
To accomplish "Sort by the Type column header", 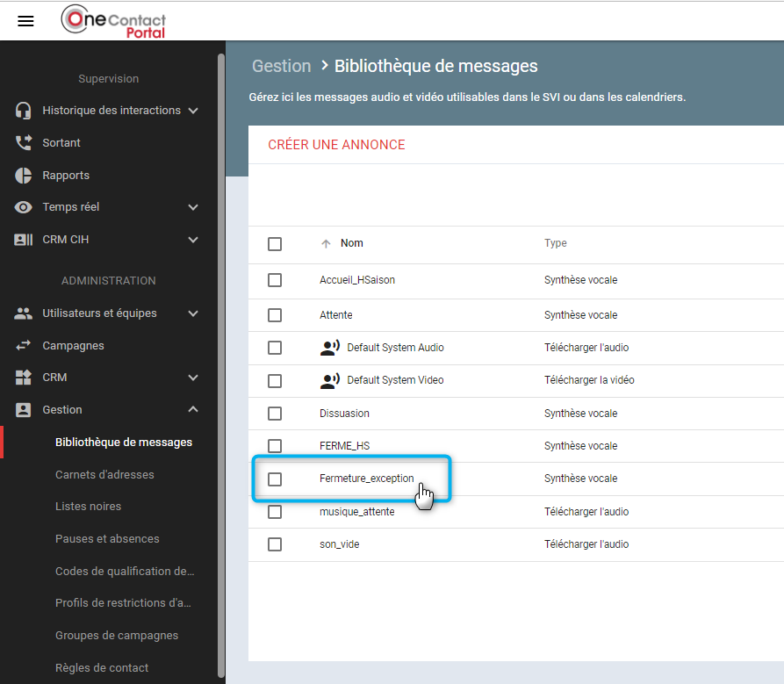I will coord(556,243).
